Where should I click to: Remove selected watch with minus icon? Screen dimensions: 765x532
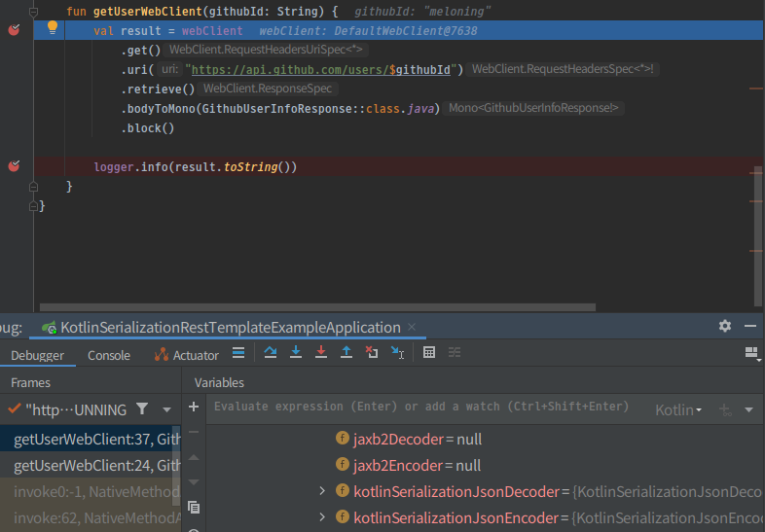click(x=194, y=432)
